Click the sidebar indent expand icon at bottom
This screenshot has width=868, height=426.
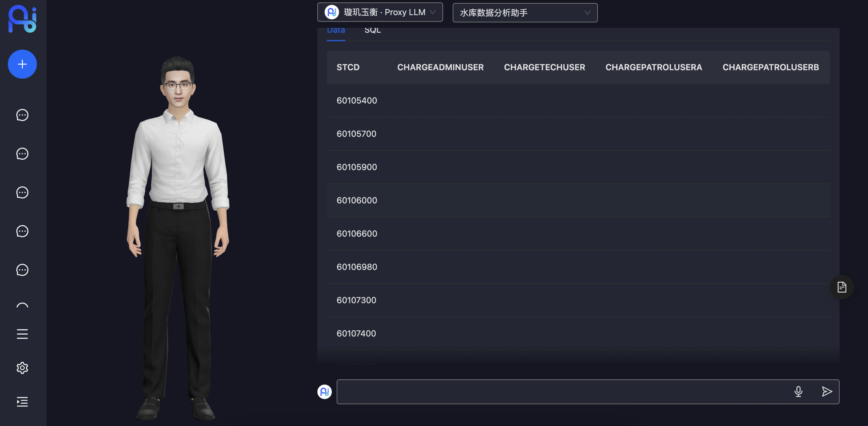tap(22, 402)
